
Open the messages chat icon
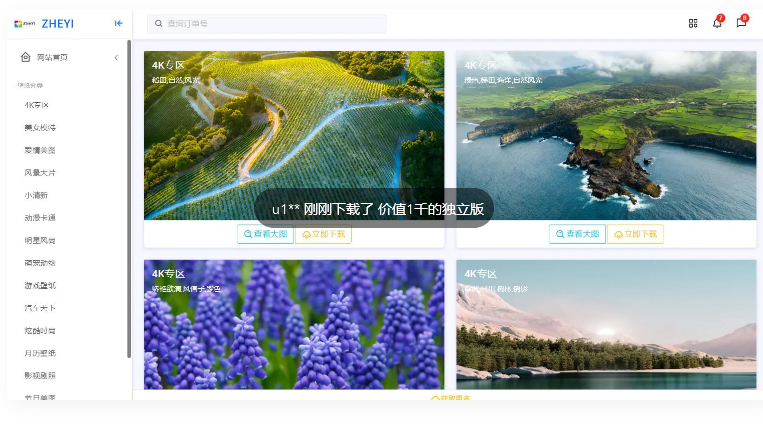[x=741, y=23]
